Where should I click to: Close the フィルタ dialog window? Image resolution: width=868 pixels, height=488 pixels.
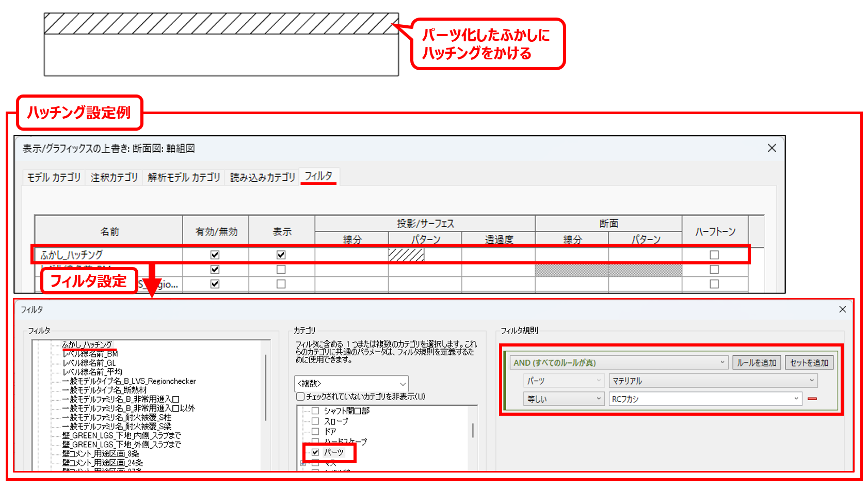842,309
